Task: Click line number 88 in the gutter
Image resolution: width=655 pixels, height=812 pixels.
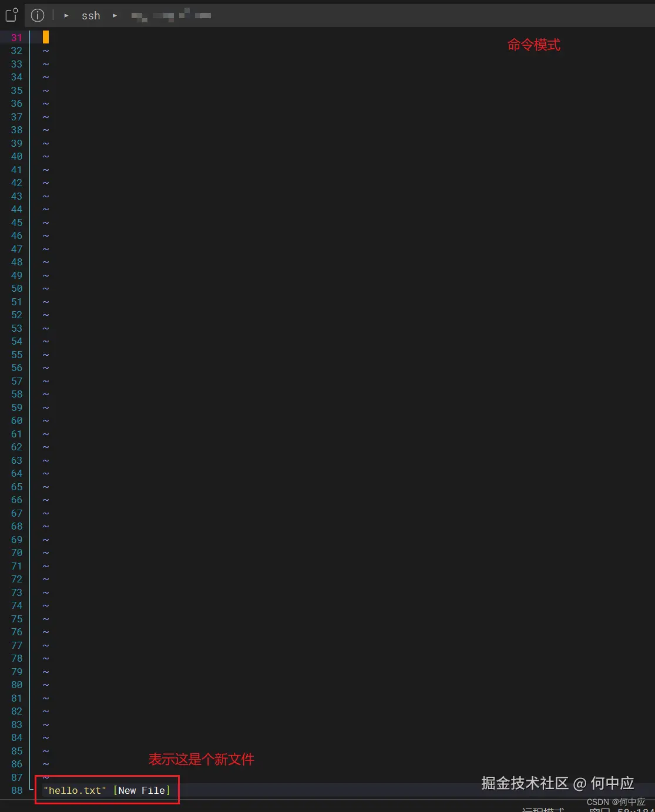Action: (16, 790)
